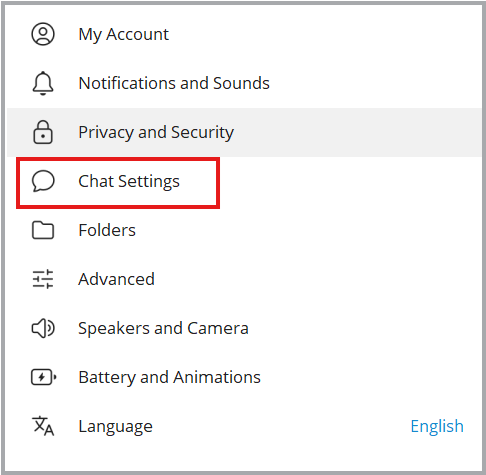
Task: Select the Language menu label
Action: click(115, 427)
